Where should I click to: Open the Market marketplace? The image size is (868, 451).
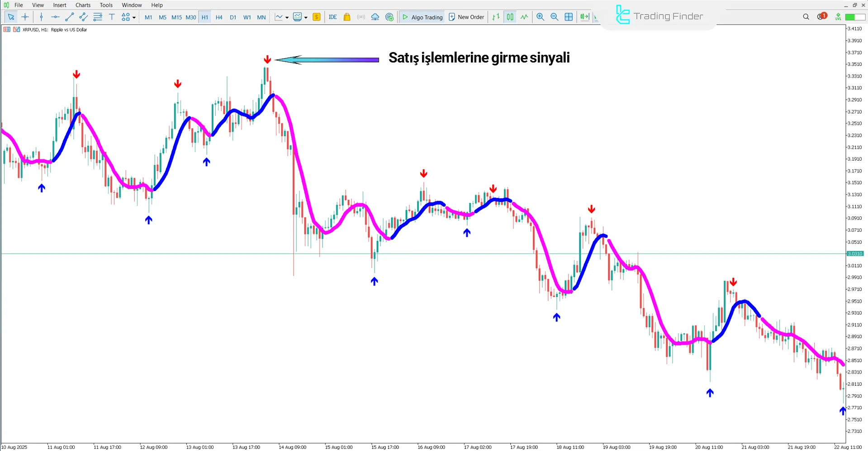[346, 17]
